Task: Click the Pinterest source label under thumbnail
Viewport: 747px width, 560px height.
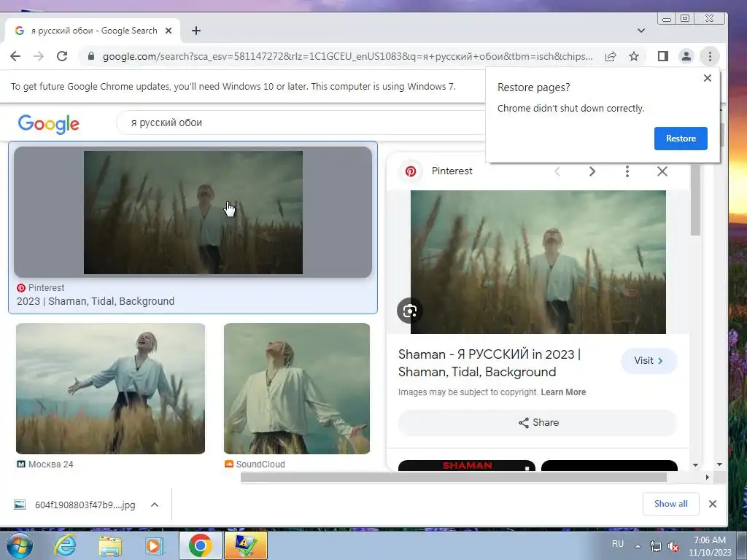Action: [x=41, y=287]
